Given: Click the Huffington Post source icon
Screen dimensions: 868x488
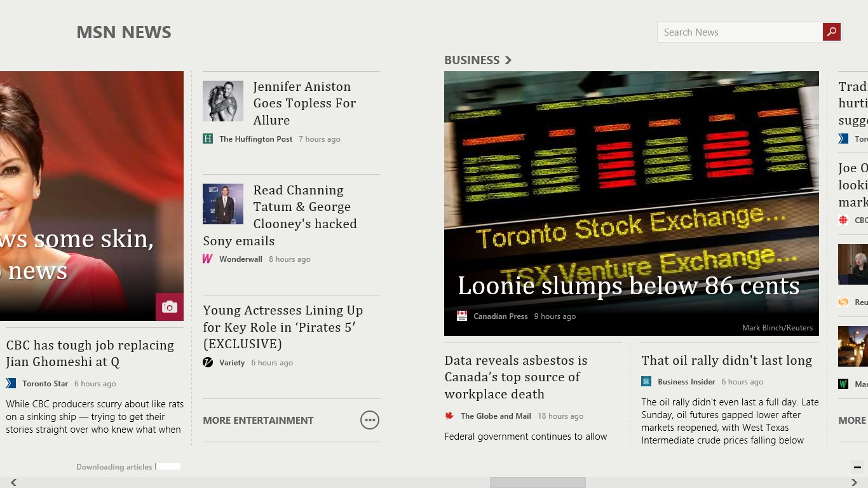Looking at the screenshot, I should click(208, 139).
